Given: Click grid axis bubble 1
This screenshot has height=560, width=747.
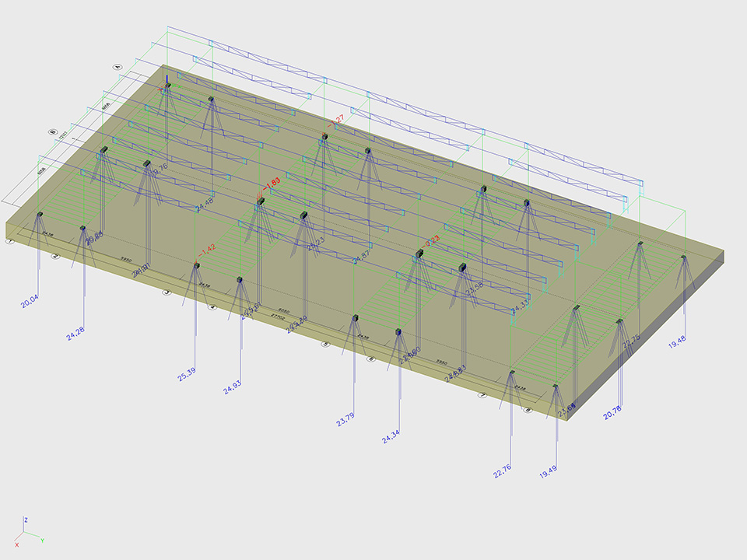Looking at the screenshot, I should coord(10,242).
